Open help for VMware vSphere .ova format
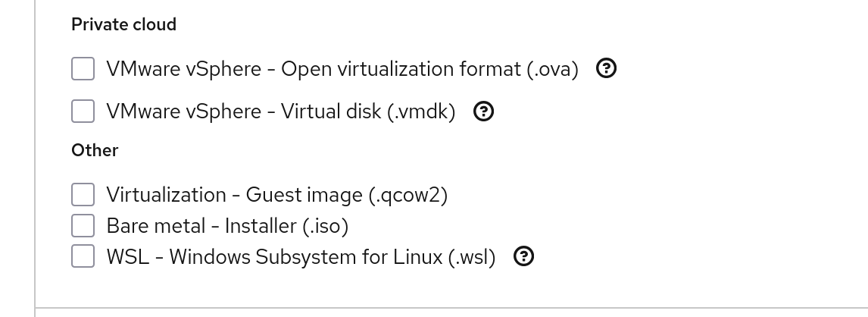This screenshot has width=868, height=317. click(x=606, y=69)
